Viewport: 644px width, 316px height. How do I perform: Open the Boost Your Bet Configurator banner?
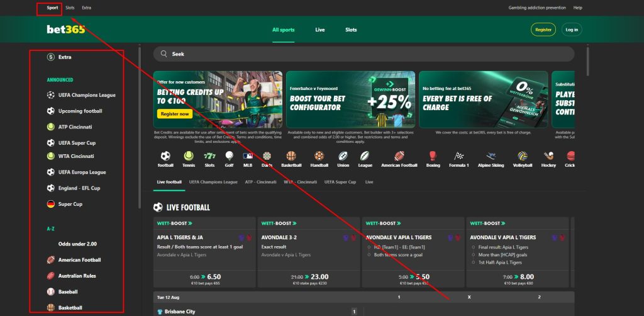pos(350,99)
